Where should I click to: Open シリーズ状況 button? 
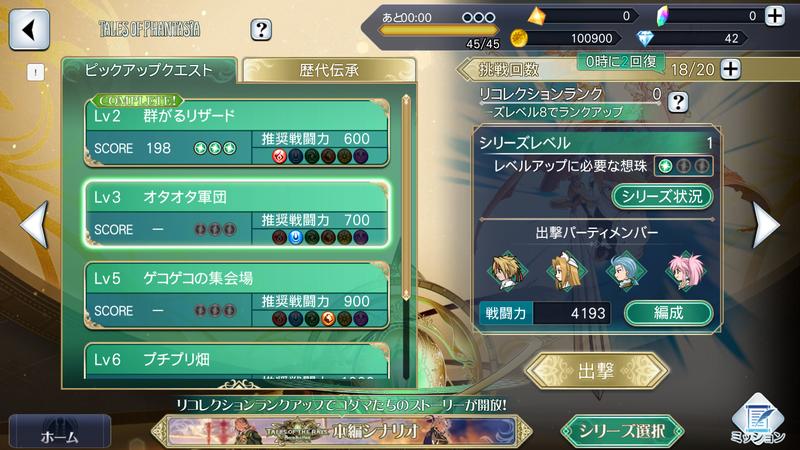pyautogui.click(x=662, y=196)
